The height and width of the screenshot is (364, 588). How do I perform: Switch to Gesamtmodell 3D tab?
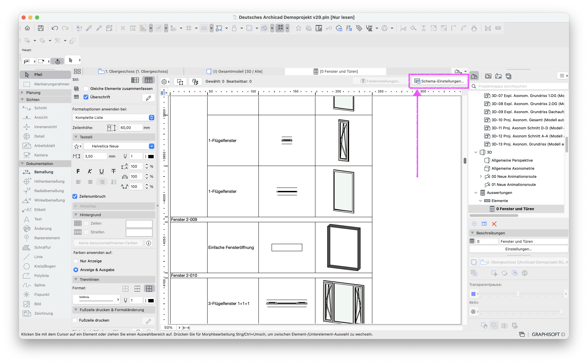[x=235, y=72]
